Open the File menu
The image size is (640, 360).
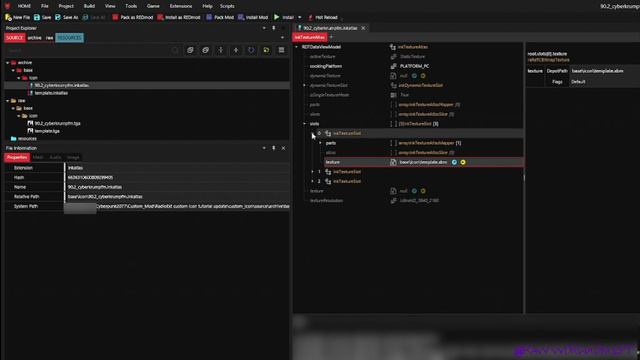coord(44,6)
